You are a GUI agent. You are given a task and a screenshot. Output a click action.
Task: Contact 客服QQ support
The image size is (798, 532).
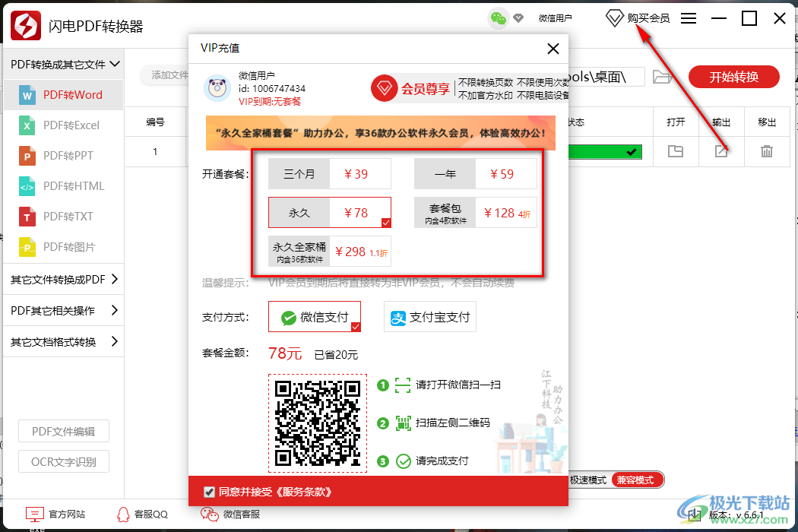[x=143, y=515]
